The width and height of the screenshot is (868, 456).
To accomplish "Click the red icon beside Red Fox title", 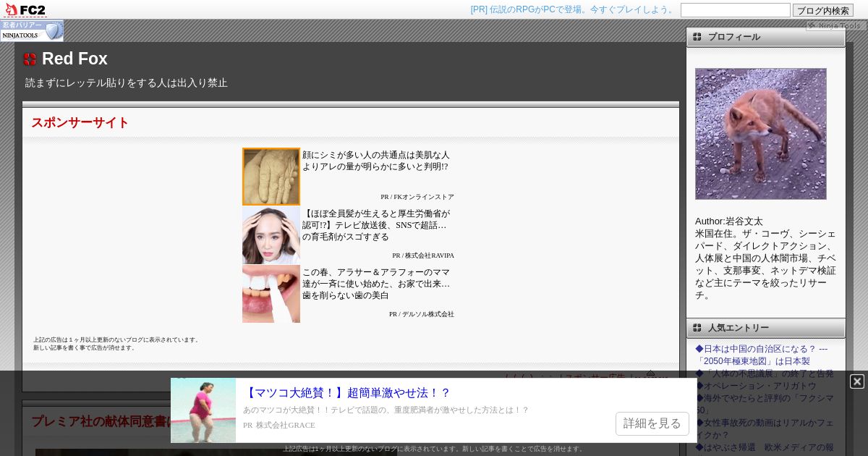I will tap(30, 59).
